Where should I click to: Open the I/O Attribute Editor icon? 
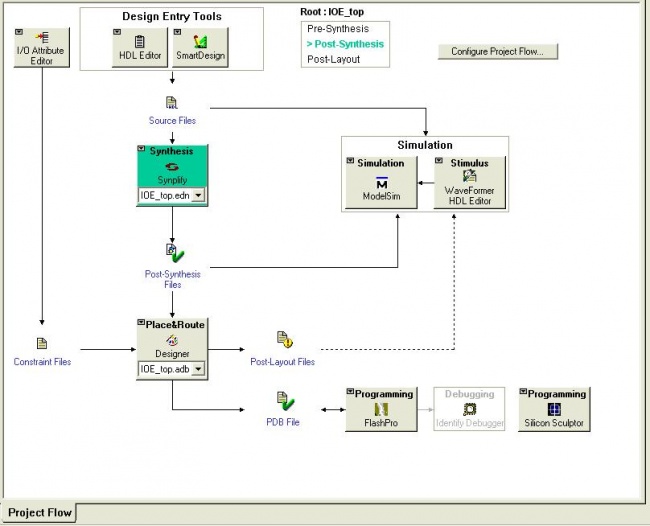(42, 38)
